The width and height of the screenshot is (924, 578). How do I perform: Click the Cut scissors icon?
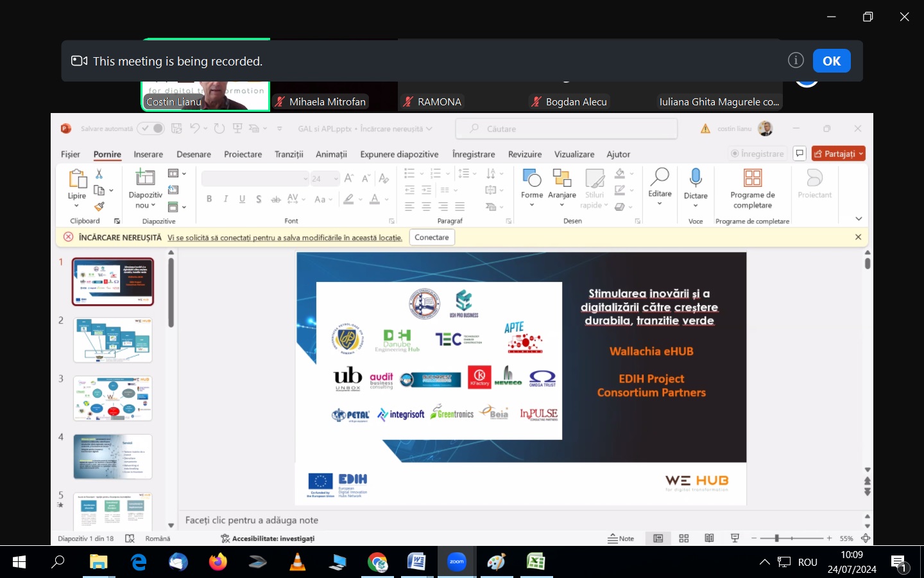pyautogui.click(x=99, y=174)
